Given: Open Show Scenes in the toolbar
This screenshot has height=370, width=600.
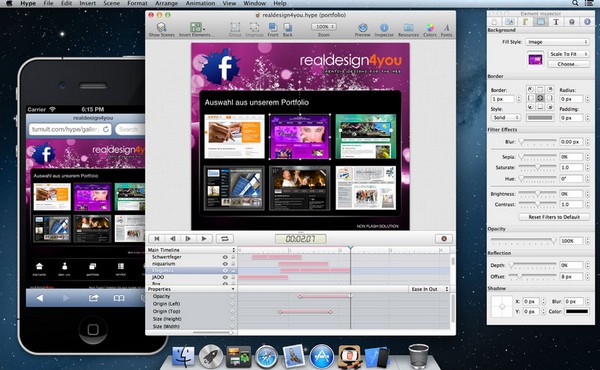Looking at the screenshot, I should coord(161,29).
